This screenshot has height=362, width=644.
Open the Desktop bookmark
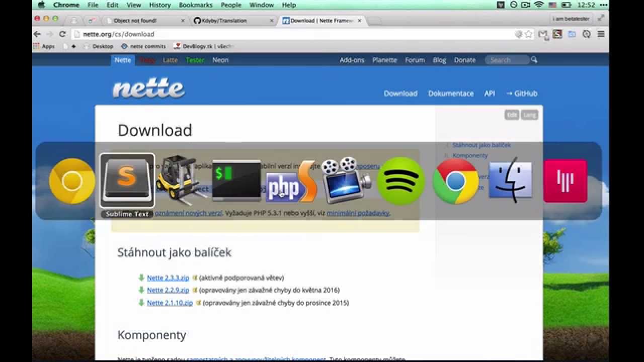coord(99,46)
